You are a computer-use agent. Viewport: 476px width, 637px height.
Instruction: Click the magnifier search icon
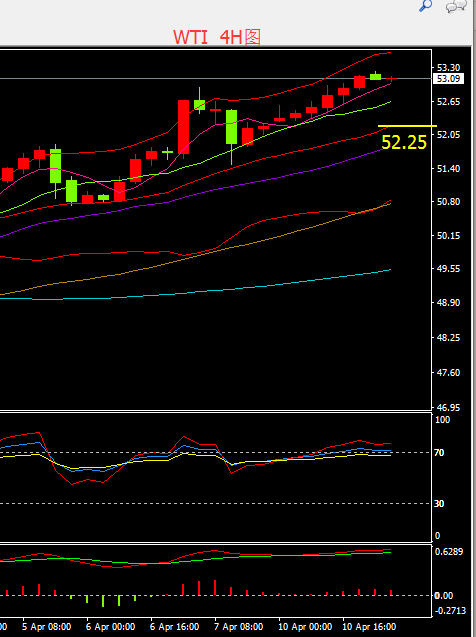pos(425,6)
